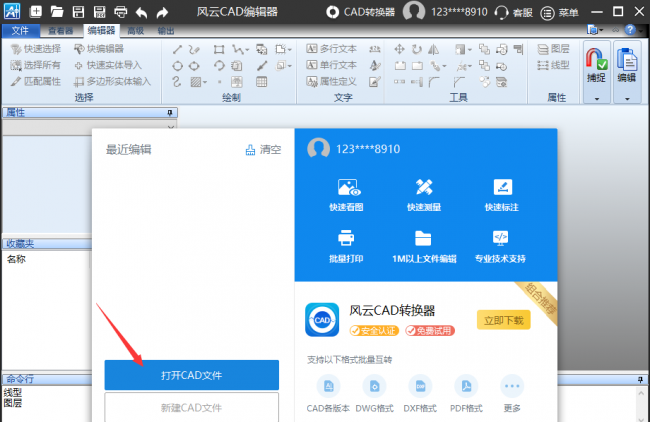Screen dimensions: 650x422
Task: Select the circle draw tool
Action: point(177,65)
